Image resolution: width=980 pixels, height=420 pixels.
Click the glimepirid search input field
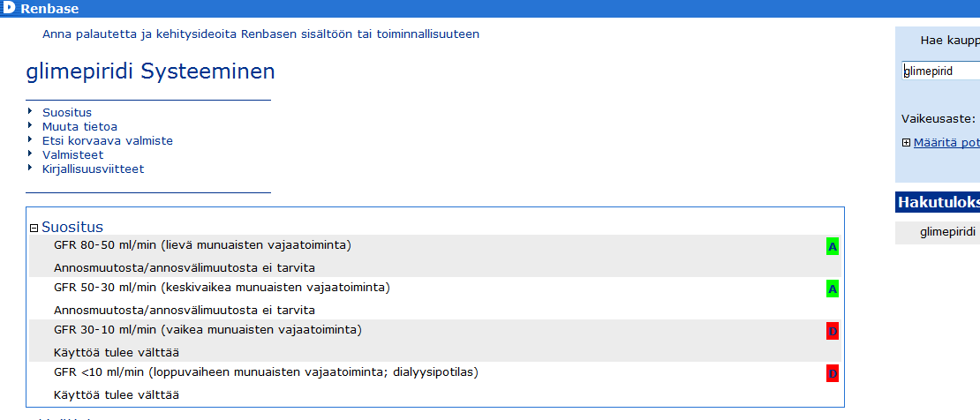click(940, 71)
